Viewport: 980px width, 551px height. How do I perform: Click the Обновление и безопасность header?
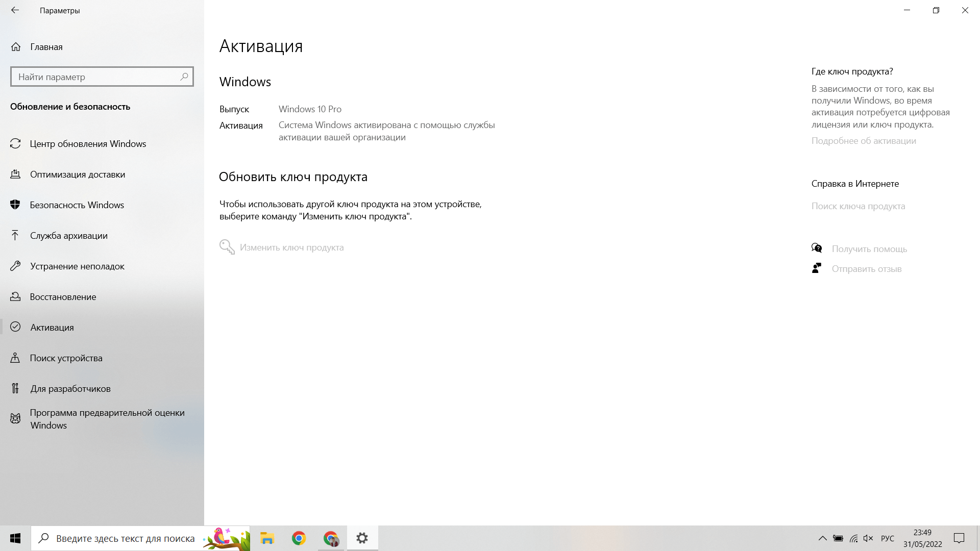point(70,107)
